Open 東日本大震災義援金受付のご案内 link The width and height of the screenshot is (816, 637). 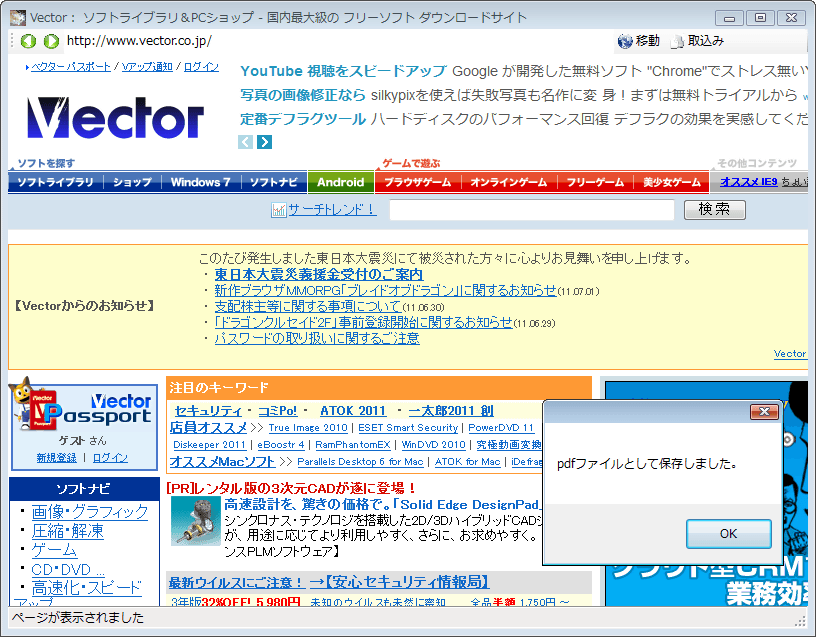pyautogui.click(x=318, y=274)
